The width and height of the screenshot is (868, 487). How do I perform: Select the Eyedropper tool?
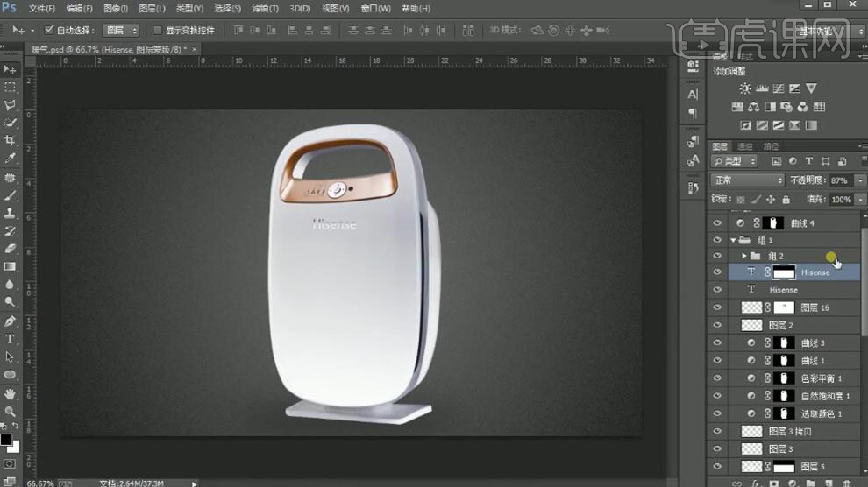coord(10,159)
